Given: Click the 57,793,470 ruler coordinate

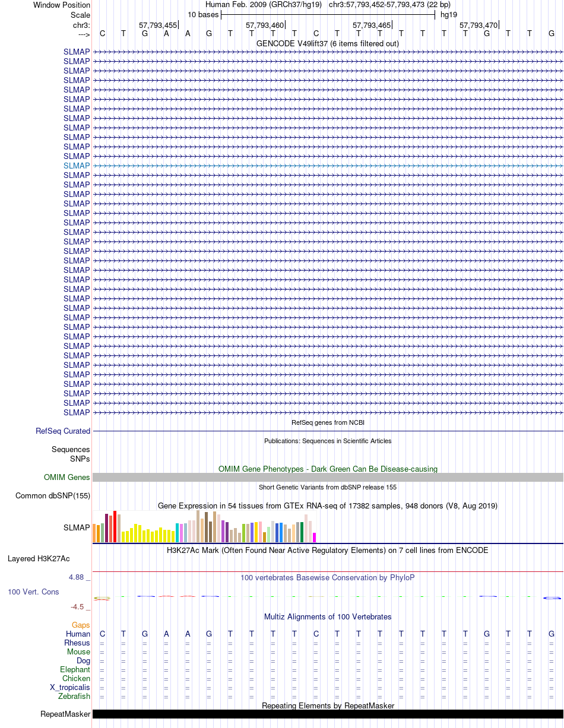Looking at the screenshot, I should (x=479, y=25).
